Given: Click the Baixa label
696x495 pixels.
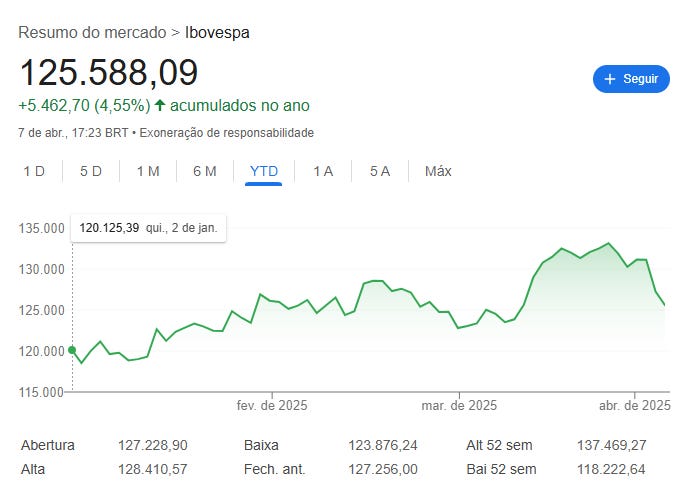Looking at the screenshot, I should coord(261,445).
